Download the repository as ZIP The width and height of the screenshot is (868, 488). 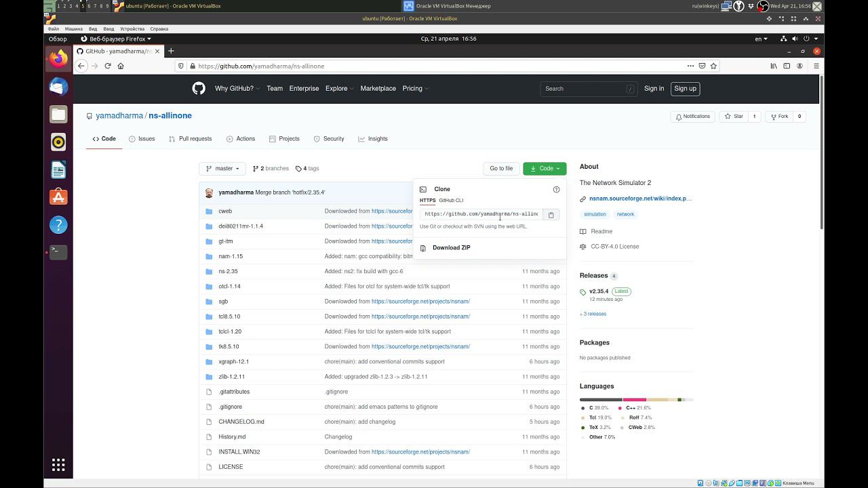(x=451, y=248)
